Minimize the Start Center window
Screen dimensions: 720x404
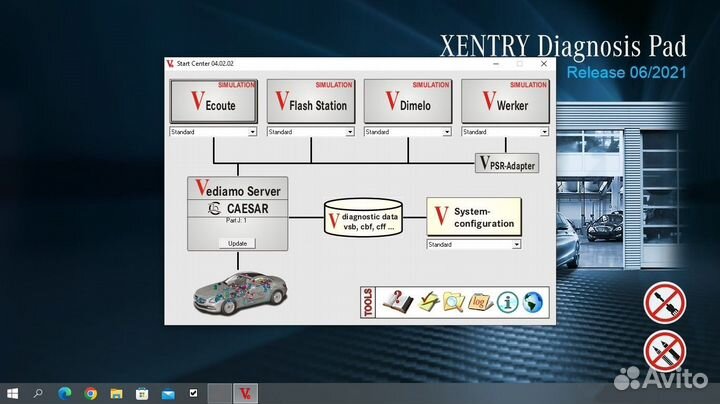click(496, 64)
